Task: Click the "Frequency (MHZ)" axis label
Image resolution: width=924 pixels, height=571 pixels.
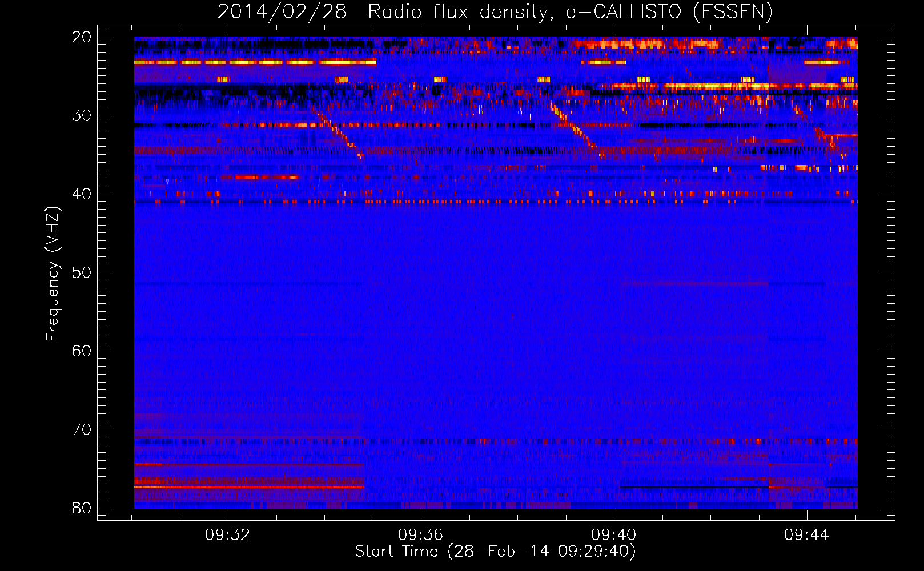Action: 53,274
